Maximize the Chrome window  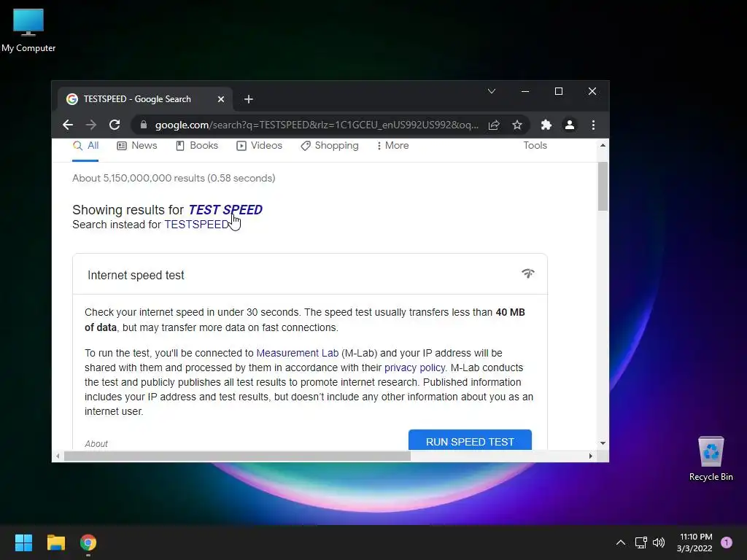[x=559, y=91]
